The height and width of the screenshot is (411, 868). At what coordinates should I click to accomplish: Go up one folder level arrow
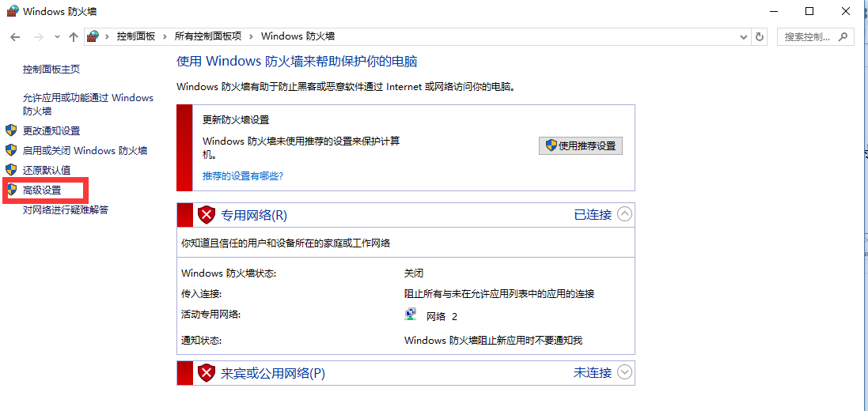[x=73, y=37]
